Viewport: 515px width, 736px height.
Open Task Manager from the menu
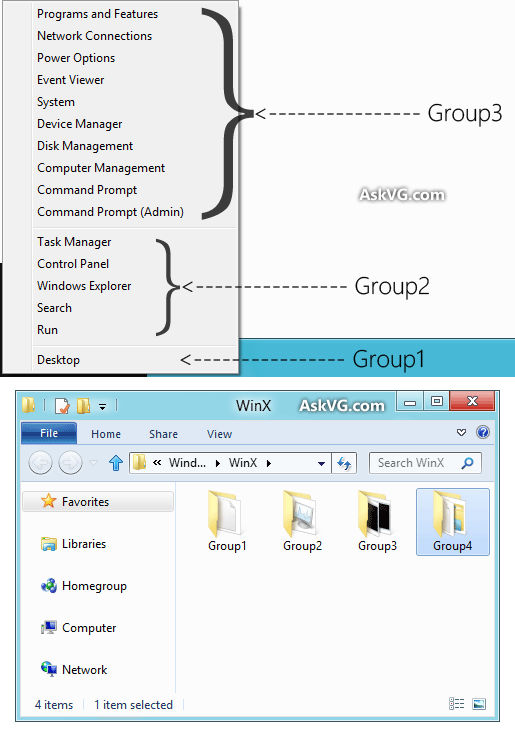(x=74, y=242)
